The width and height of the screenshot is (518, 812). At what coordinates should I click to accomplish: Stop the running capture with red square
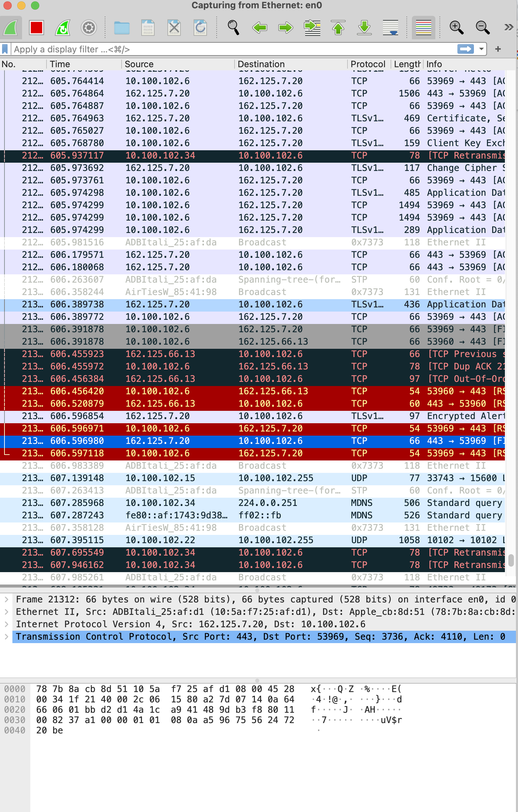click(x=36, y=28)
